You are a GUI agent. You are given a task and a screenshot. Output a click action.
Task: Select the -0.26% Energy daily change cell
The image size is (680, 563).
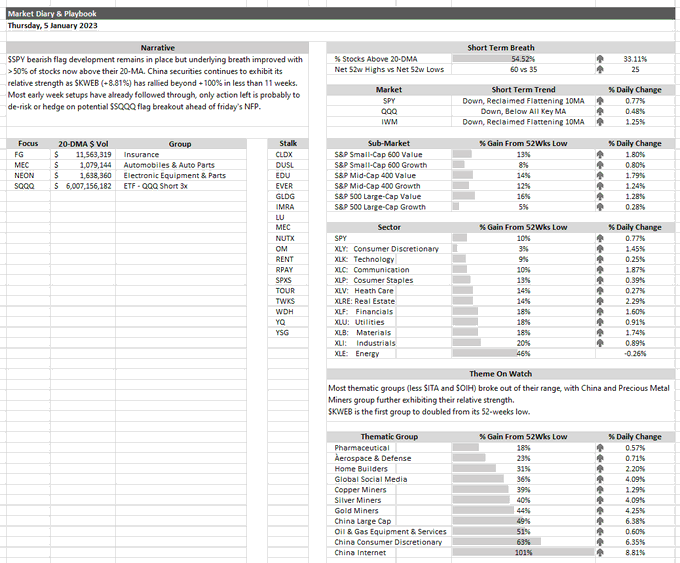point(635,354)
